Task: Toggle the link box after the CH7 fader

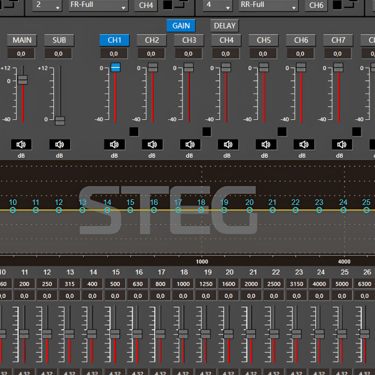Action: coord(357,132)
